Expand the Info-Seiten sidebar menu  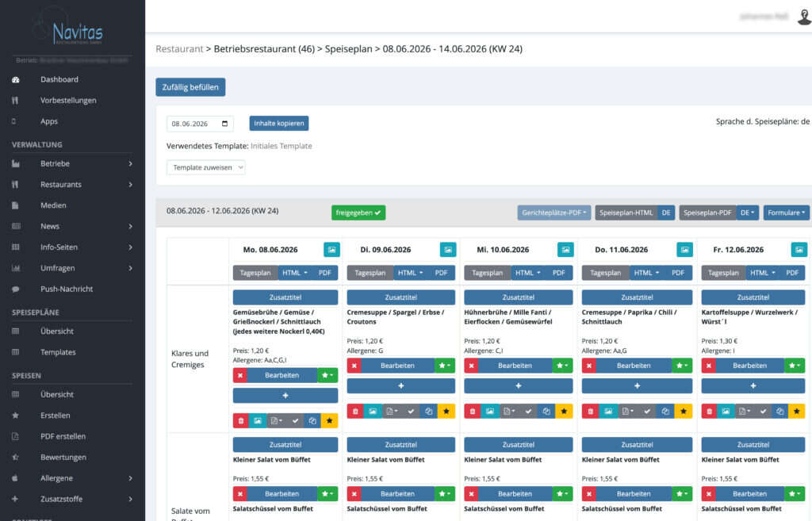point(71,247)
